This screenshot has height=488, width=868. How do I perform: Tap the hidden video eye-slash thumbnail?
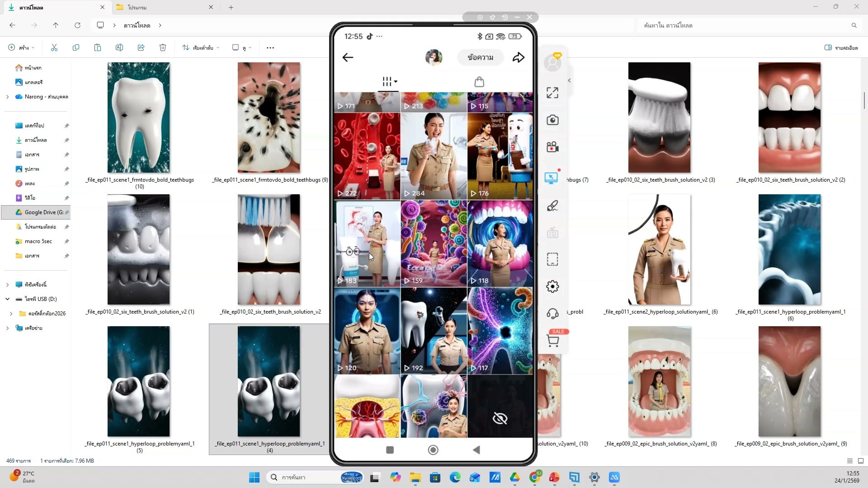pos(500,418)
